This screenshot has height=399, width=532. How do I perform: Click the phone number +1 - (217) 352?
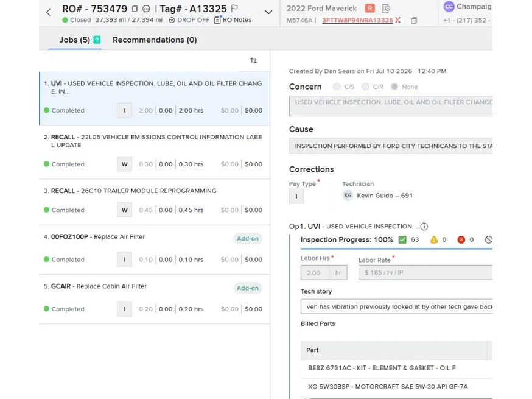point(467,20)
